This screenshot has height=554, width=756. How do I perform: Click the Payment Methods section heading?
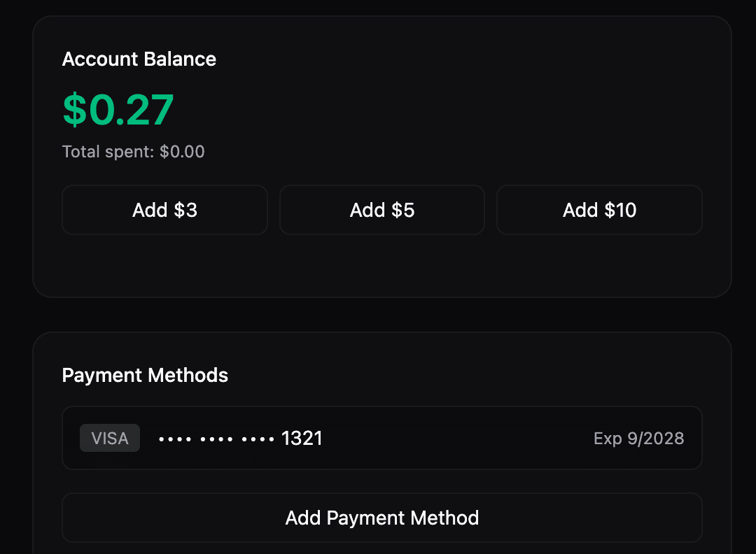145,375
